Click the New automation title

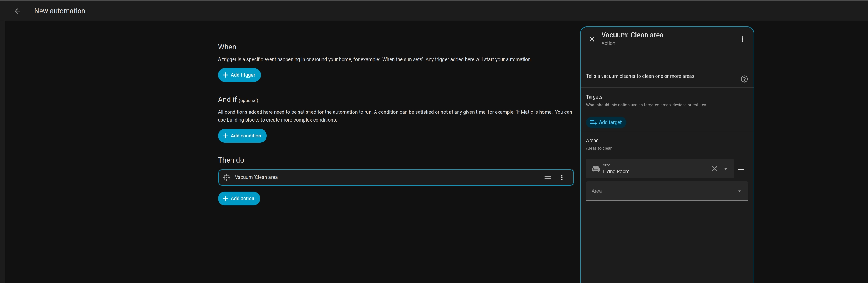[x=60, y=11]
